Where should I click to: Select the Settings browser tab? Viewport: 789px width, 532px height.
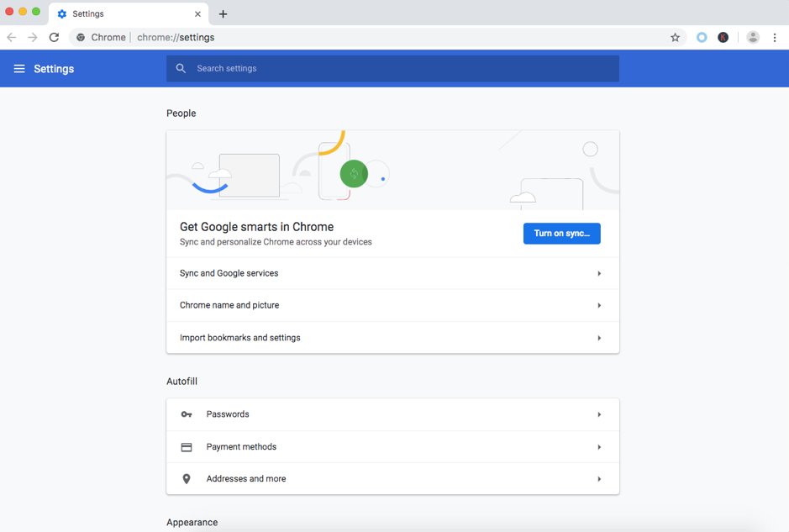[118, 14]
